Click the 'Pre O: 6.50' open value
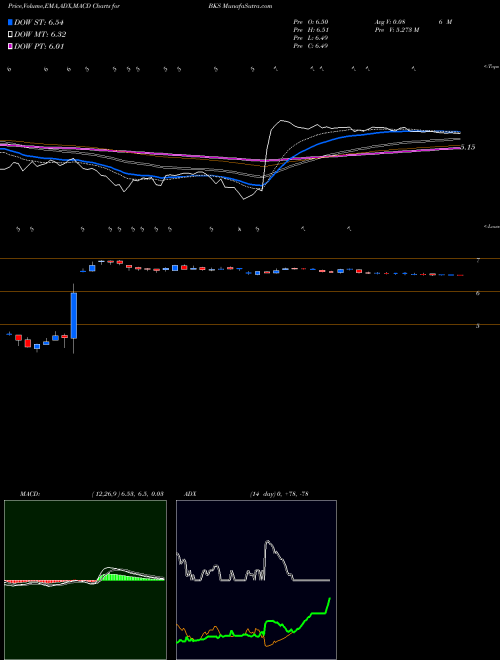This screenshot has width=500, height=660. pos(311,22)
